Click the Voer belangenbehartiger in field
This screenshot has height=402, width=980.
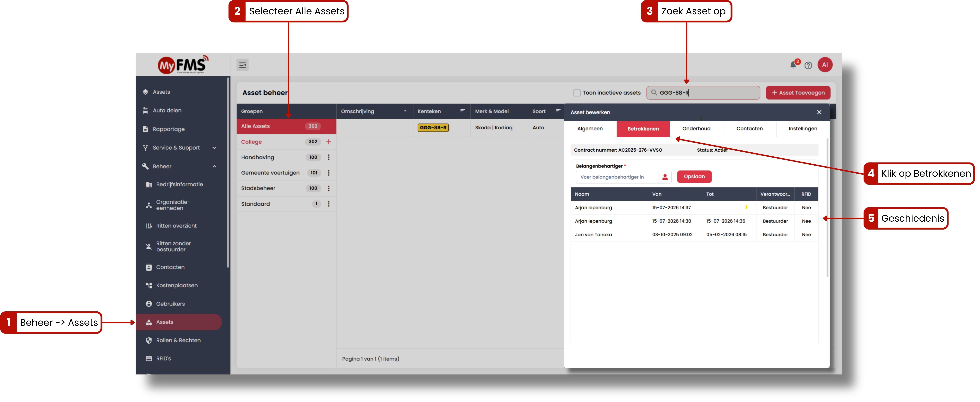click(617, 177)
